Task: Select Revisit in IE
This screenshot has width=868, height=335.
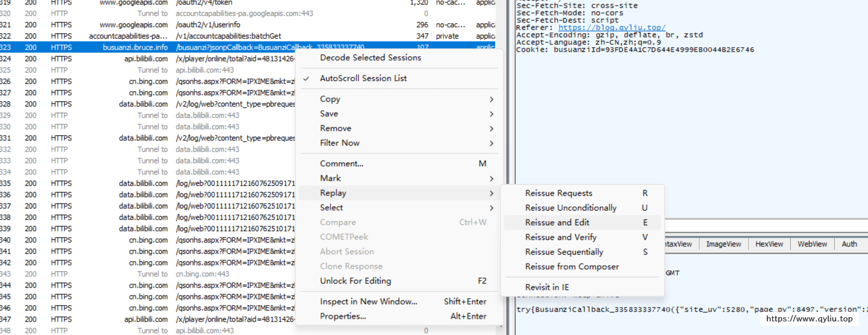Action: tap(547, 287)
